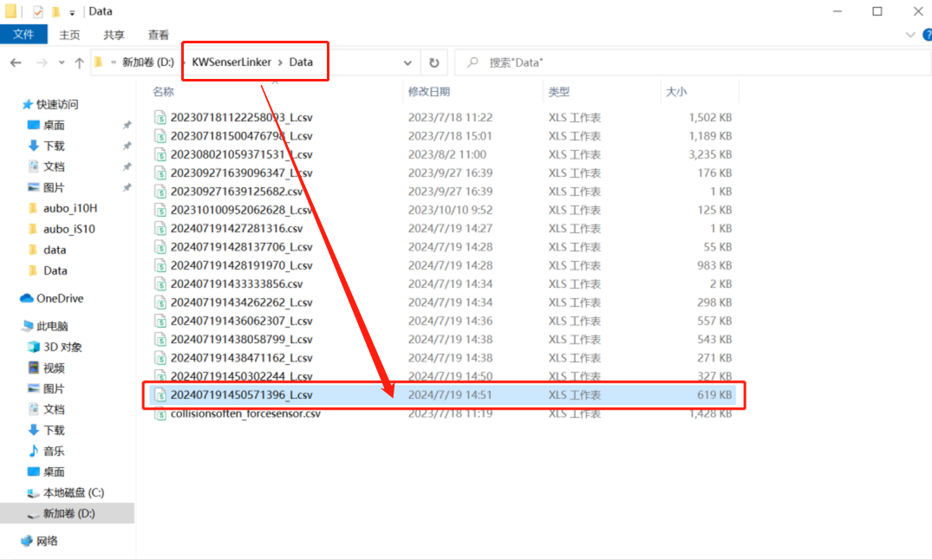Click the 音乐 music note icon
The image size is (932, 560).
point(34,451)
